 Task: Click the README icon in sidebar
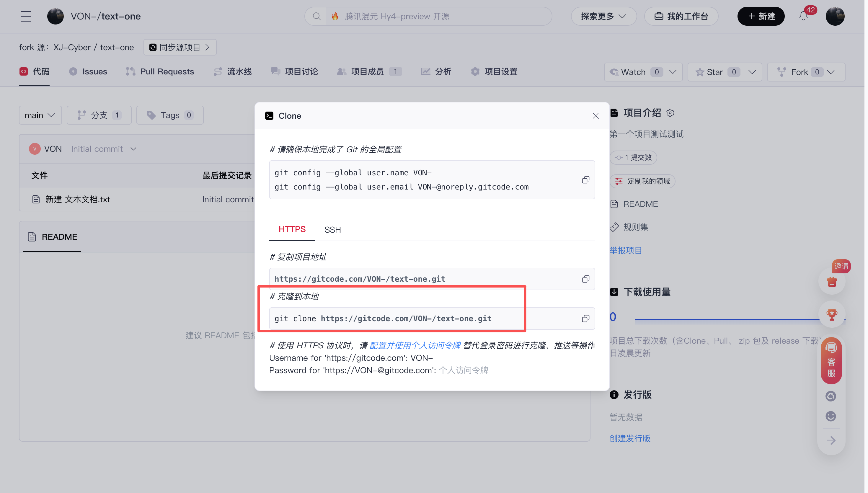[614, 204]
